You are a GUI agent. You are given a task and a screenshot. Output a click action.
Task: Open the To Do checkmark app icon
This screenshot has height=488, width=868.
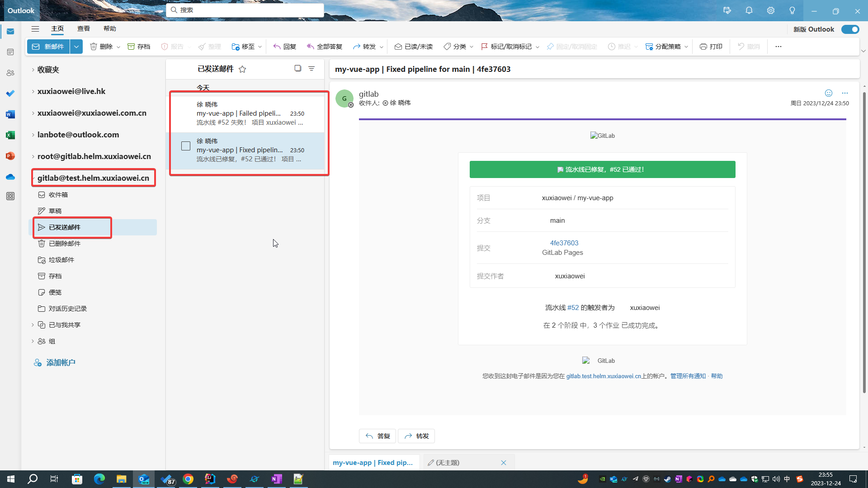(x=10, y=93)
